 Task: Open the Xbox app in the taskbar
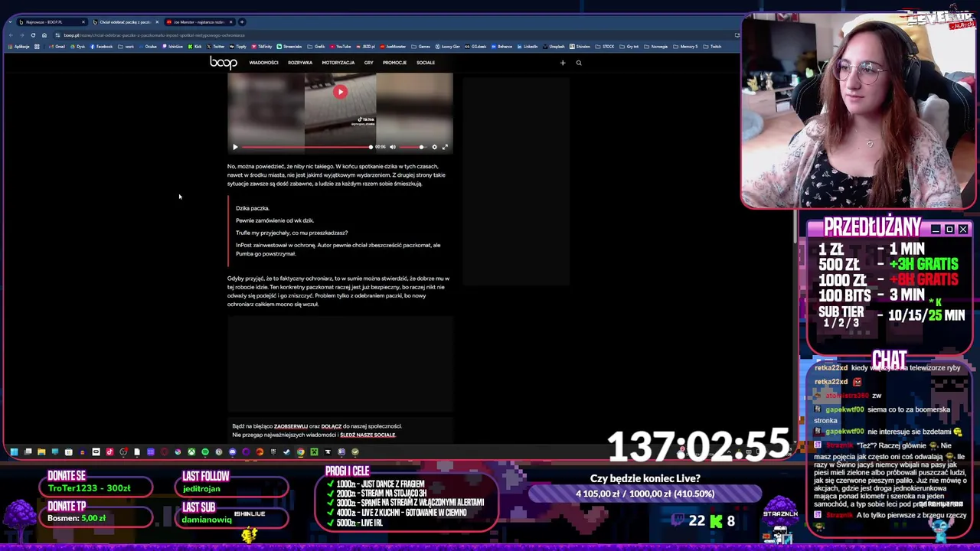click(191, 452)
